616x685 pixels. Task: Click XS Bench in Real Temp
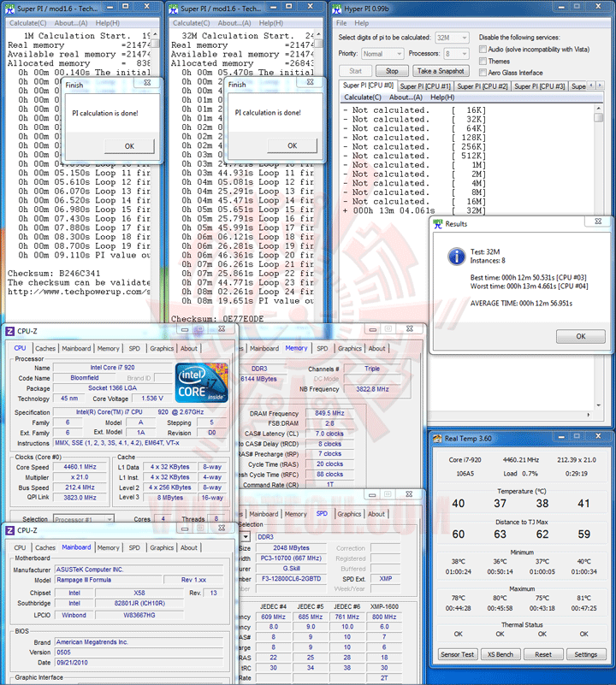pos(500,654)
